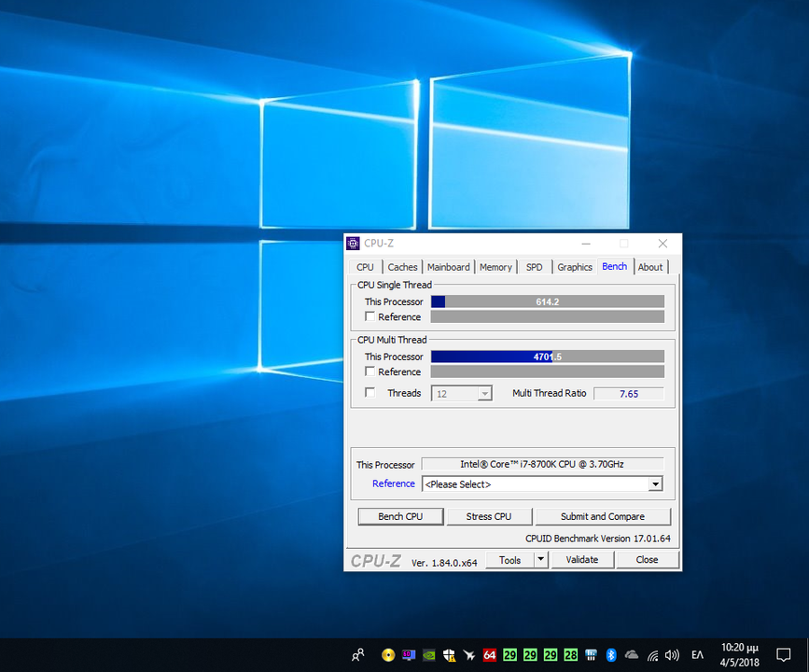Minimize the CPU-Z window

(x=586, y=243)
